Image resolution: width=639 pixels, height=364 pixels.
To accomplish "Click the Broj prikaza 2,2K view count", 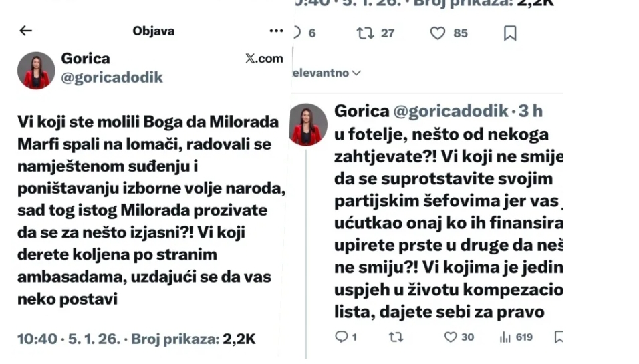I will click(x=193, y=339).
